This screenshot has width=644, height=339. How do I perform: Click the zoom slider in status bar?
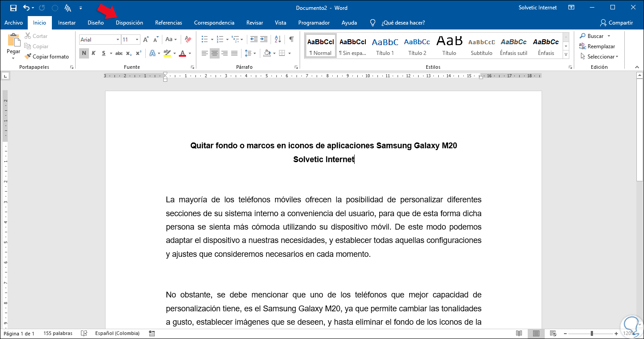point(592,334)
